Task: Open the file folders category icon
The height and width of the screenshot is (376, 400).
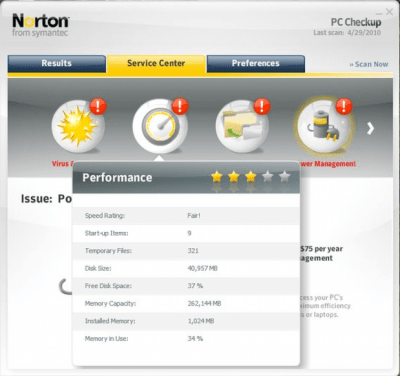Action: (242, 126)
